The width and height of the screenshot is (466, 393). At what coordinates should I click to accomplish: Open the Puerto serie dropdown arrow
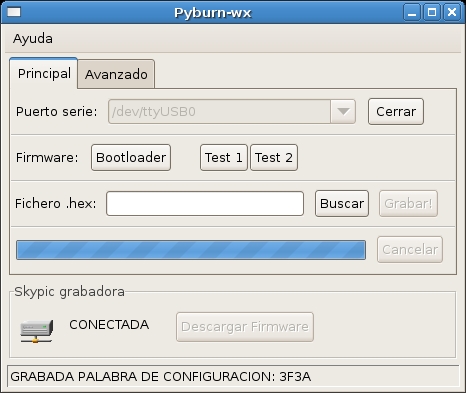343,111
